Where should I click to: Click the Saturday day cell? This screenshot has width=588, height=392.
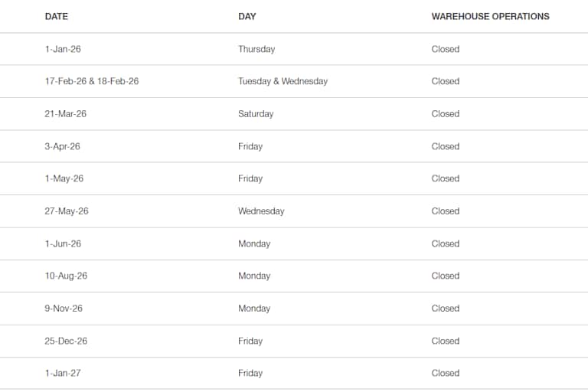tap(256, 114)
